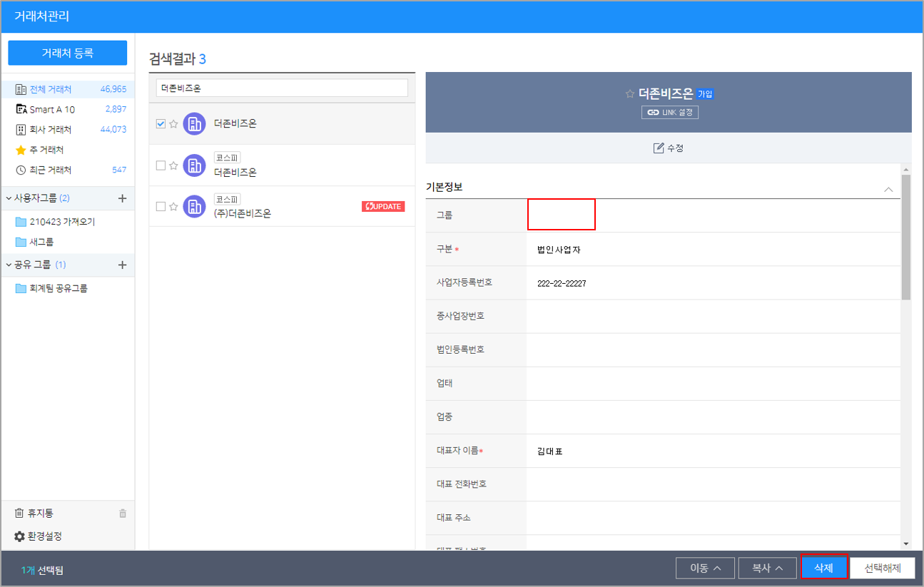Click the trash can icon next to 휴지통
Image resolution: width=924 pixels, height=587 pixels.
123,514
